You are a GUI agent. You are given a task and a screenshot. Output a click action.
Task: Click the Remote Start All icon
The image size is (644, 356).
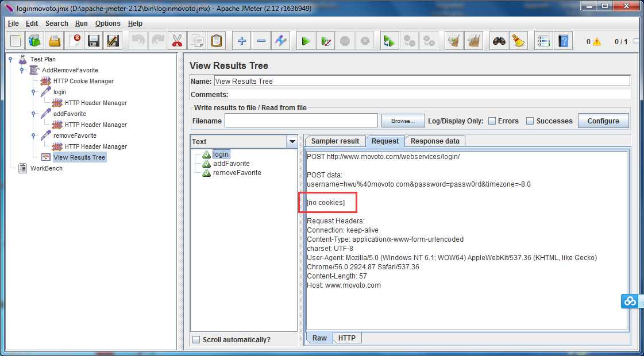(x=390, y=41)
